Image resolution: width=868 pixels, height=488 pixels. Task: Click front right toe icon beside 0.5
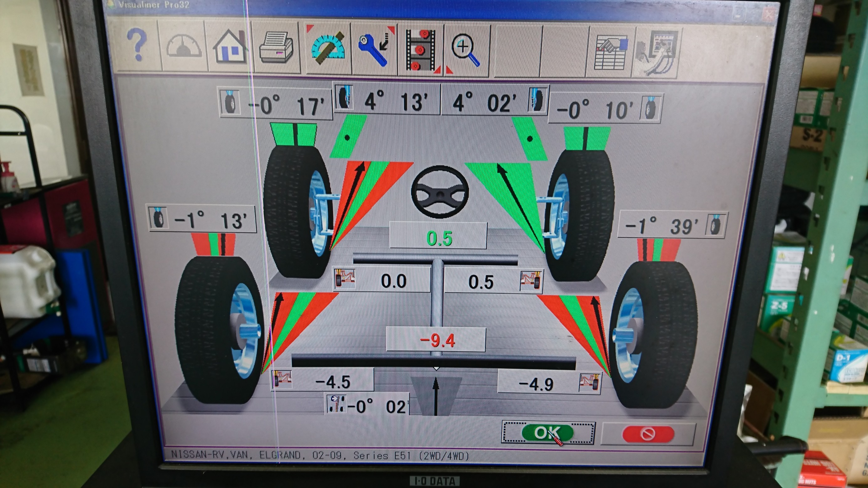click(531, 280)
